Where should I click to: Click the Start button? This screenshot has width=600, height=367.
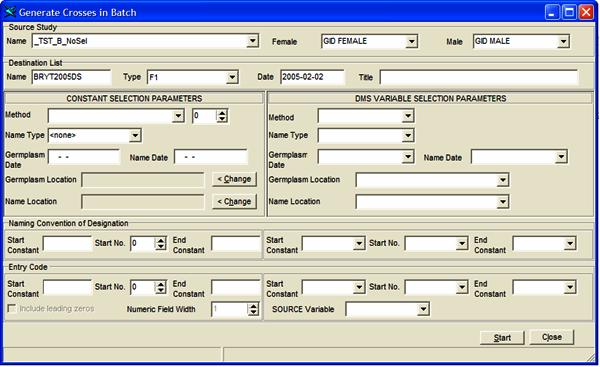[x=502, y=338]
